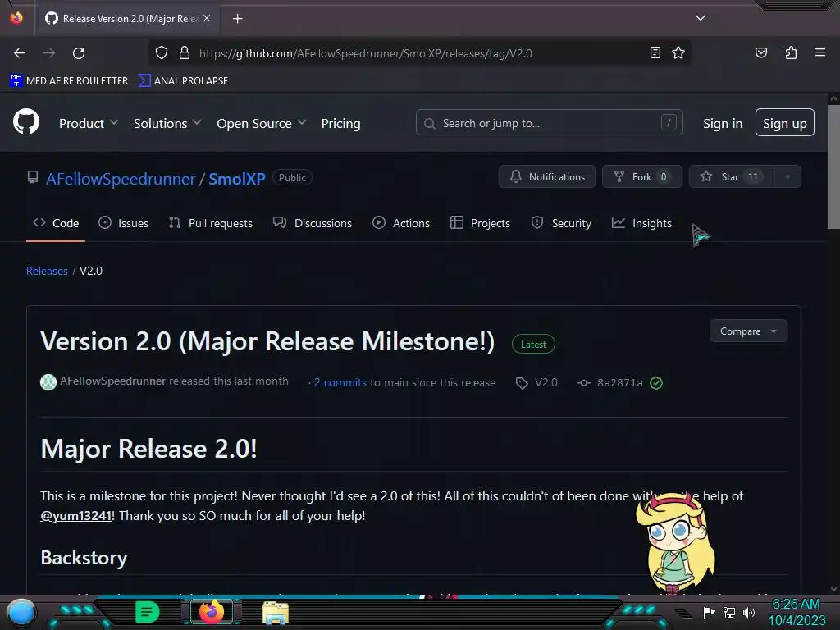Open the Pricing page
Image resolution: width=840 pixels, height=630 pixels.
(x=340, y=123)
